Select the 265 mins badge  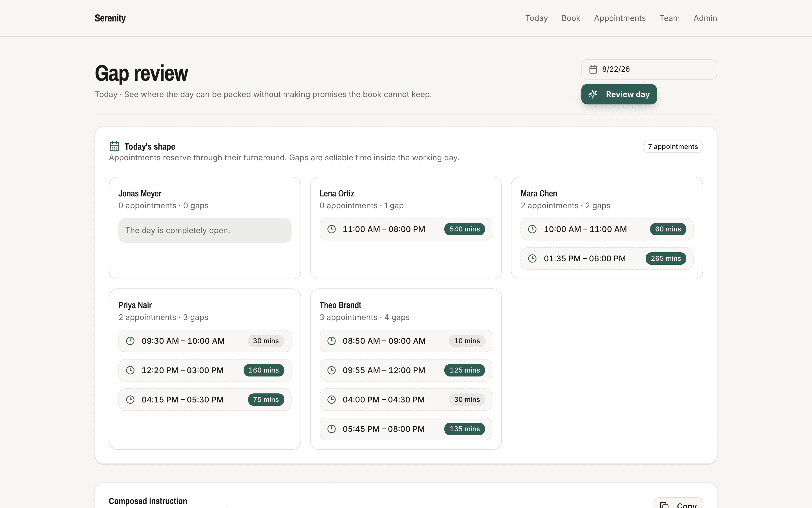point(666,258)
